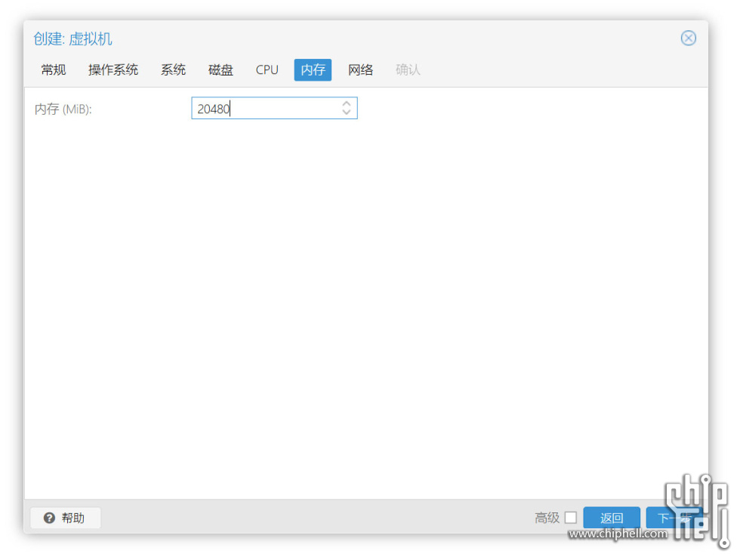
Task: Select the 磁盘 tab
Action: (x=220, y=70)
